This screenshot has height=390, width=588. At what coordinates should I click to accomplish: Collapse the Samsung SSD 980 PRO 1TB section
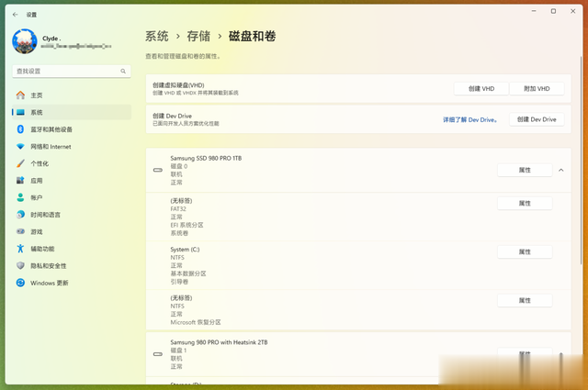(561, 170)
